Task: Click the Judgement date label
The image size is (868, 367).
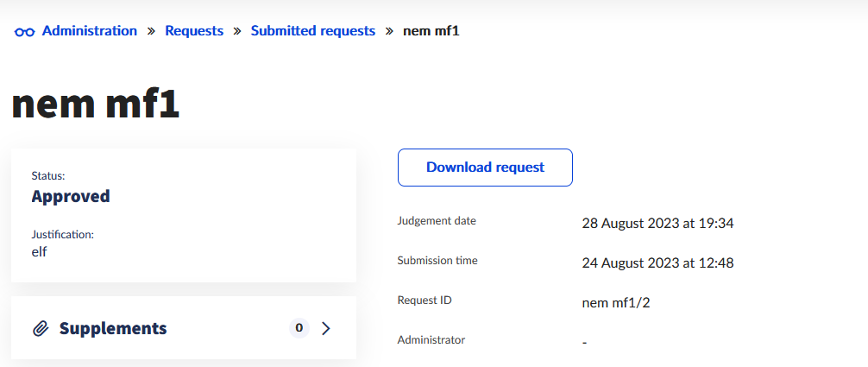Action: coord(437,221)
